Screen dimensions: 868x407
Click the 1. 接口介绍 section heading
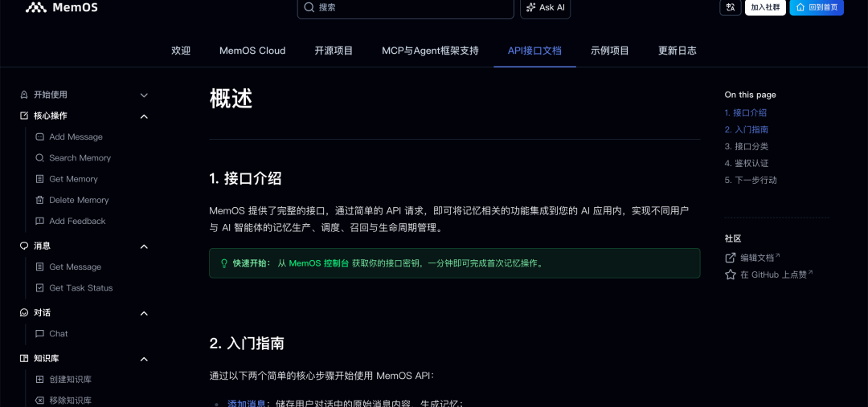[245, 179]
